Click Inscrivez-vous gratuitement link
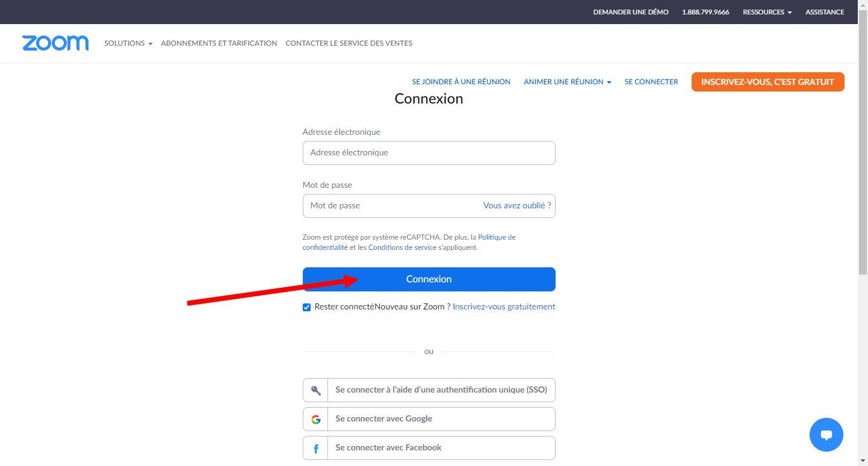 [504, 307]
